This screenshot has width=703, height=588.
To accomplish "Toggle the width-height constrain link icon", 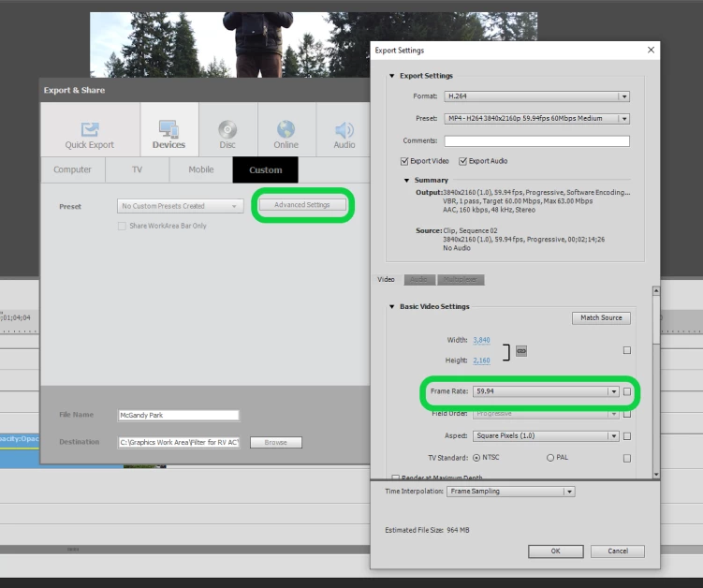I will [x=521, y=351].
